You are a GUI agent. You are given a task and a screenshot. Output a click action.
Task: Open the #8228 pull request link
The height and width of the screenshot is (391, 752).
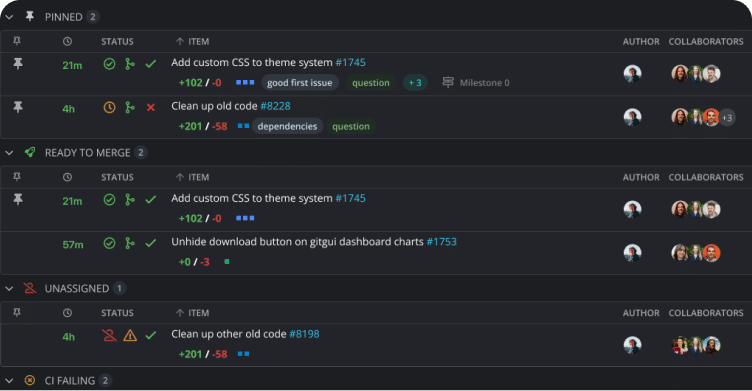pos(275,106)
